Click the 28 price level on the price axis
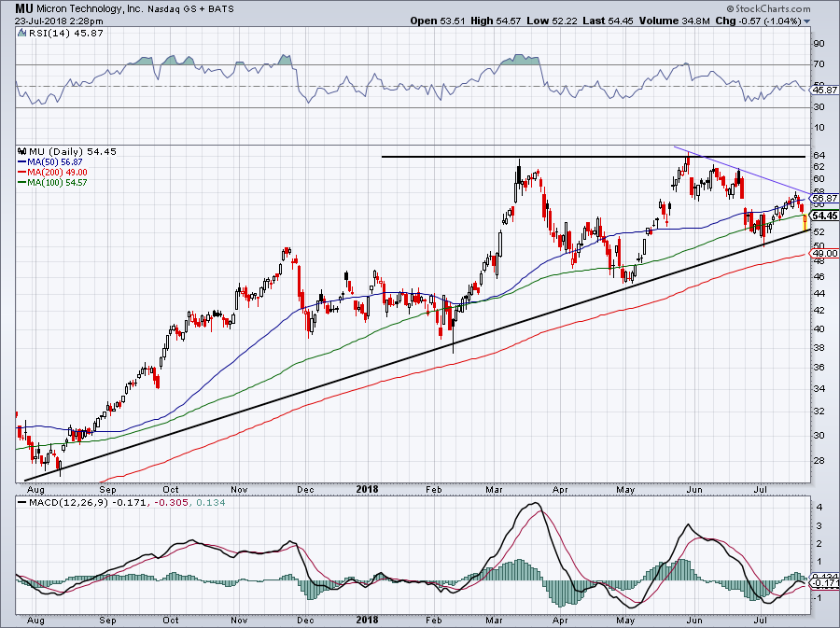840x628 pixels. [x=819, y=460]
